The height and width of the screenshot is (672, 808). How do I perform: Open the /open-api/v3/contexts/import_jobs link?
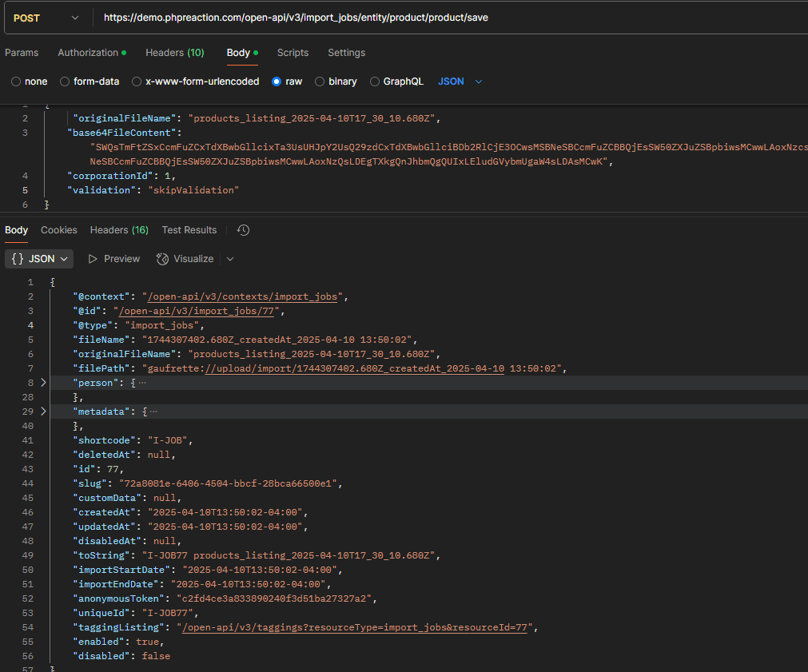[242, 296]
